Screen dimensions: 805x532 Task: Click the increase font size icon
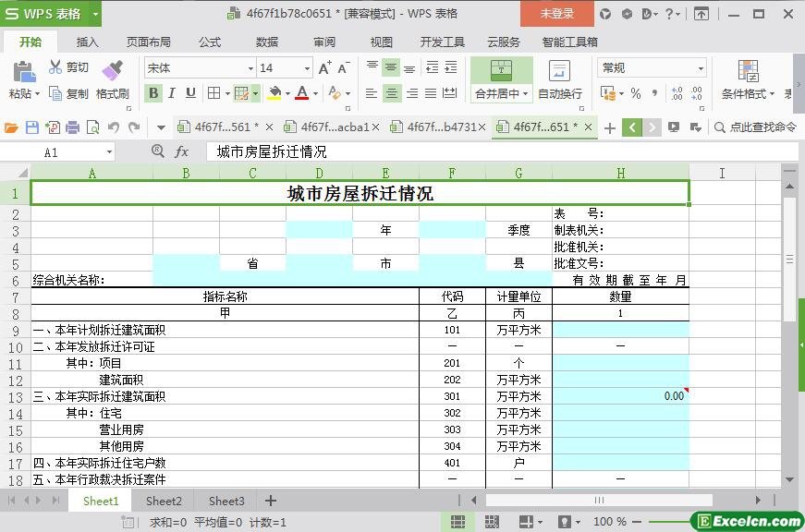coord(324,68)
